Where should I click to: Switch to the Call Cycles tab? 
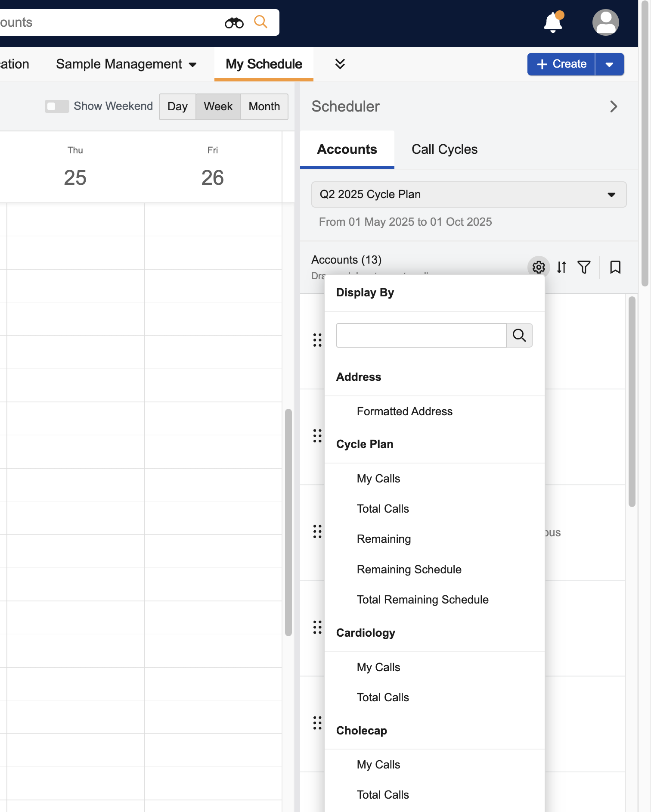(444, 149)
